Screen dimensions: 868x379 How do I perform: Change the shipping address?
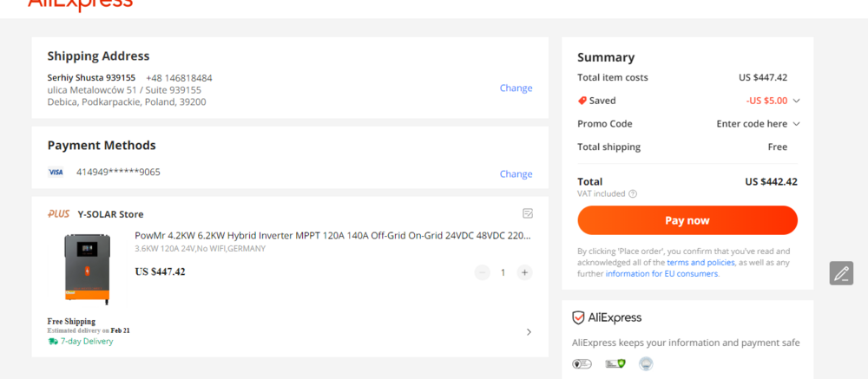click(516, 88)
